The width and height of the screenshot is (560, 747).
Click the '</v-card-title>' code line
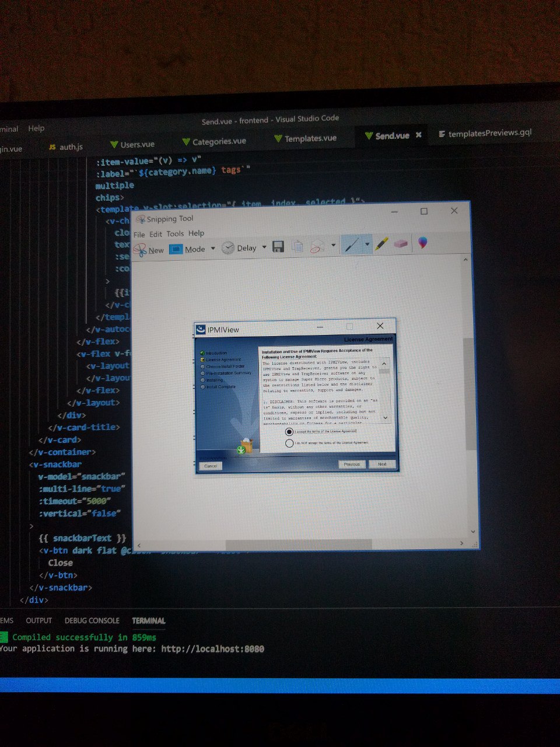[84, 427]
